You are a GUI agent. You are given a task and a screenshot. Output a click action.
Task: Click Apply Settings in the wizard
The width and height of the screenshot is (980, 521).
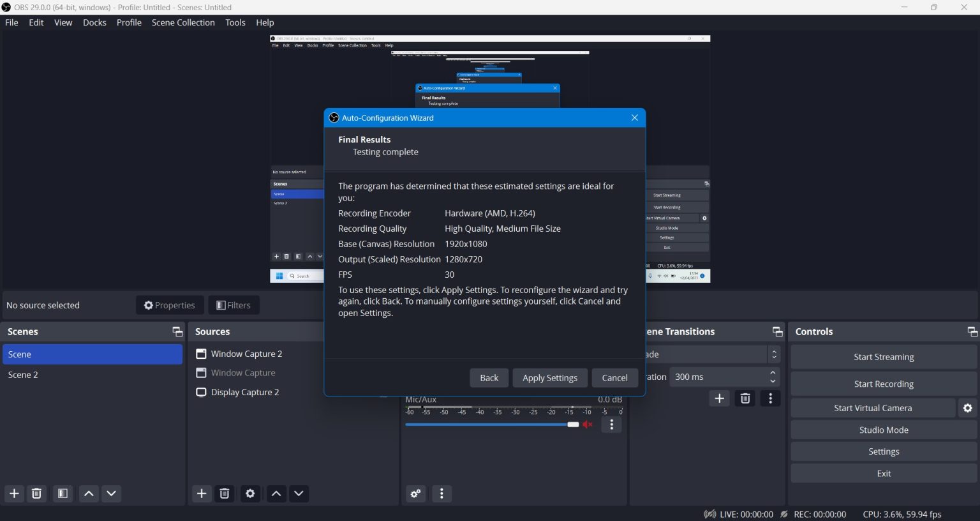click(x=549, y=377)
